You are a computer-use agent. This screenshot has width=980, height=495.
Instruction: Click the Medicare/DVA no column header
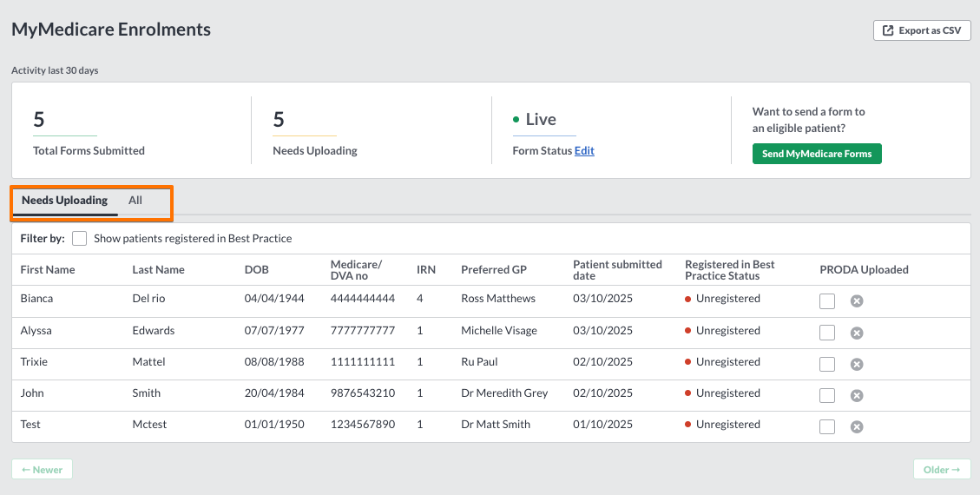pos(356,270)
